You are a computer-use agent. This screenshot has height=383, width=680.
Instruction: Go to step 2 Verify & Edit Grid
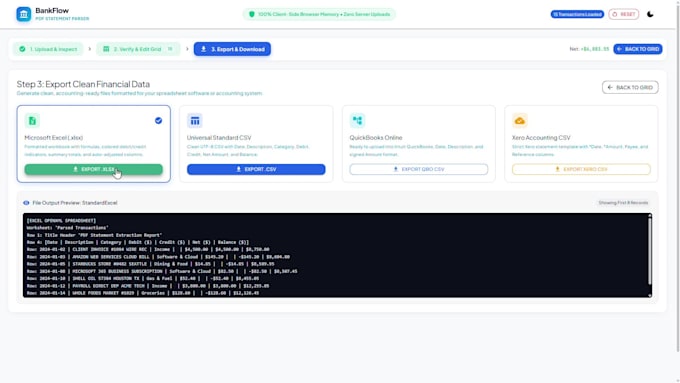pyautogui.click(x=138, y=49)
